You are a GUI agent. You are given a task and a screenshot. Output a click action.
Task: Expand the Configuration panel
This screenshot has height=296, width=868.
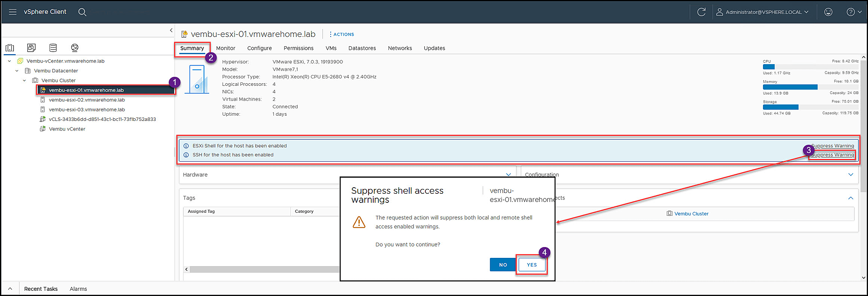coord(851,175)
